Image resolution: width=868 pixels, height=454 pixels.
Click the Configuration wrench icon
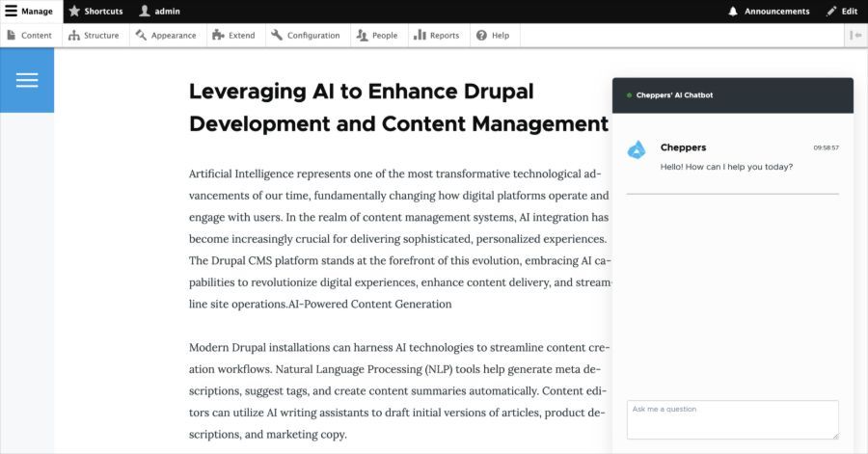pyautogui.click(x=277, y=35)
